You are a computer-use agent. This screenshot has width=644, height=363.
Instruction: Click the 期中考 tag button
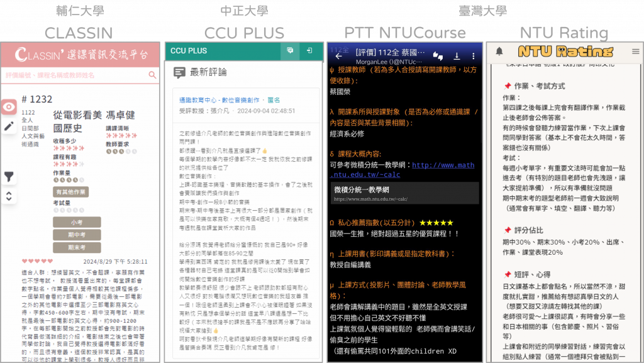tap(77, 235)
